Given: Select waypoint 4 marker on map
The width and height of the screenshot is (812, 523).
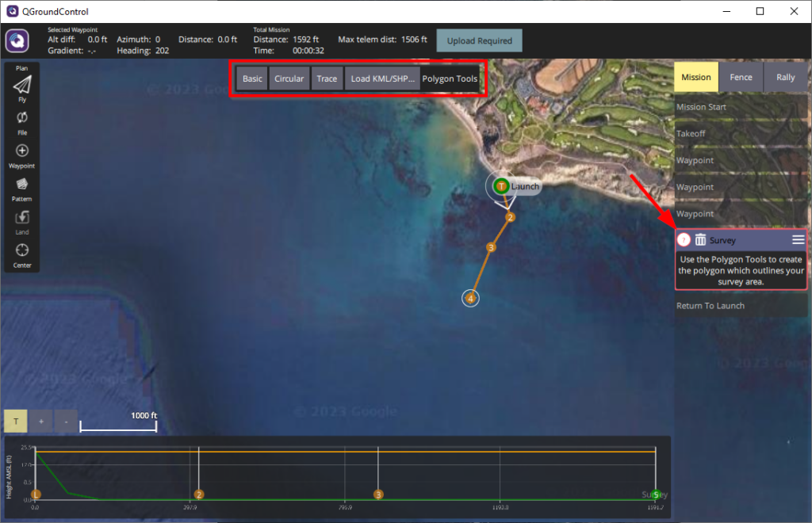Looking at the screenshot, I should 470,299.
